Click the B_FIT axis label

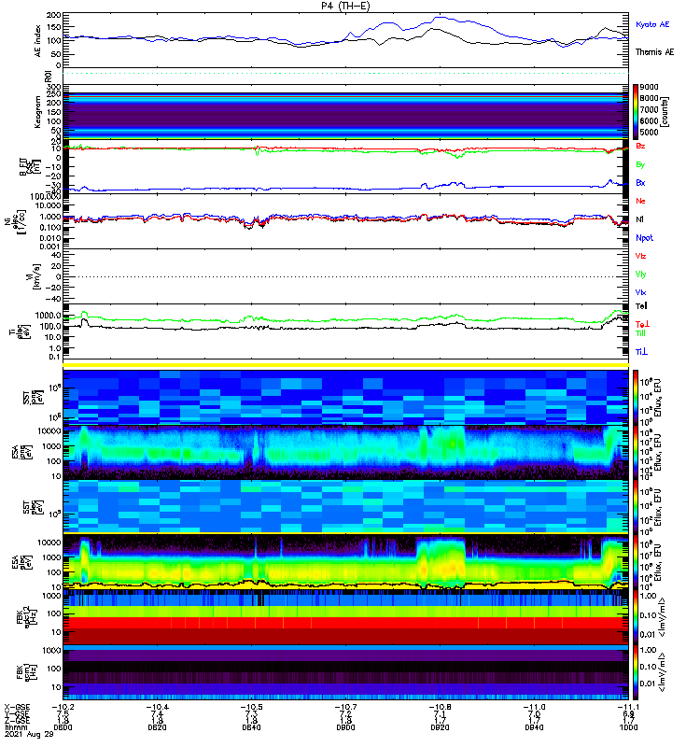click(30, 167)
